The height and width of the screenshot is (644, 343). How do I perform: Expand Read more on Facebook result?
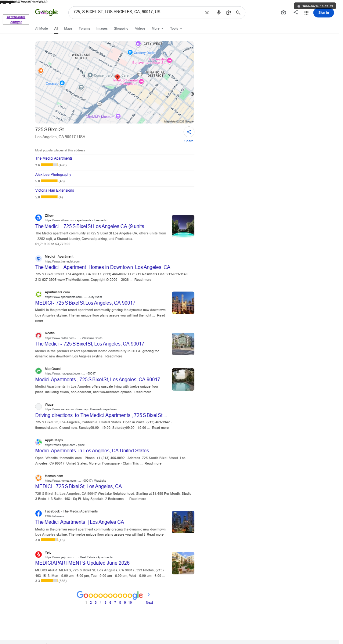[x=155, y=534]
